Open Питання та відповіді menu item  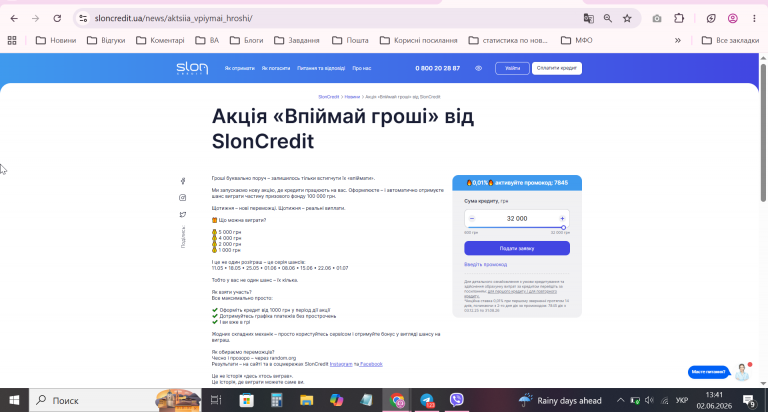tap(321, 68)
